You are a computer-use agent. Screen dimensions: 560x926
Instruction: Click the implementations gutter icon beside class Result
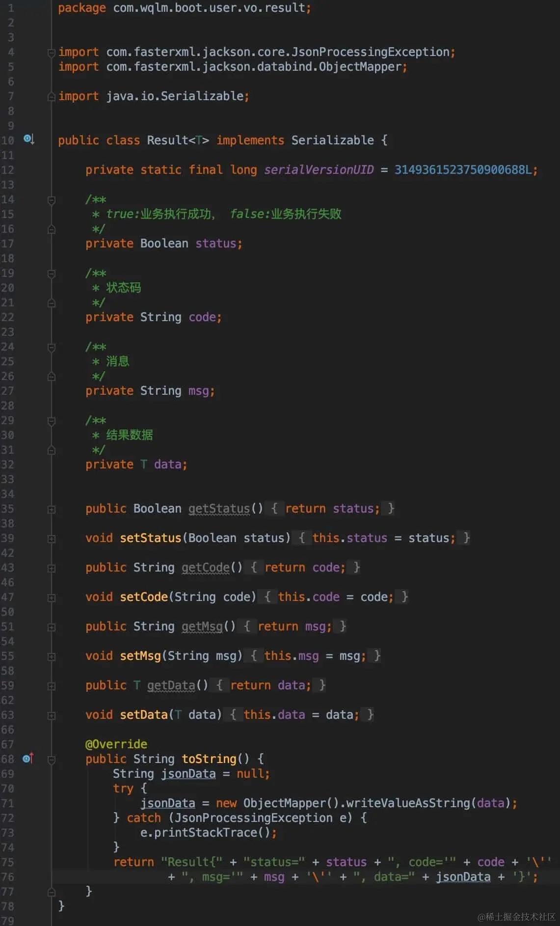[x=29, y=139]
